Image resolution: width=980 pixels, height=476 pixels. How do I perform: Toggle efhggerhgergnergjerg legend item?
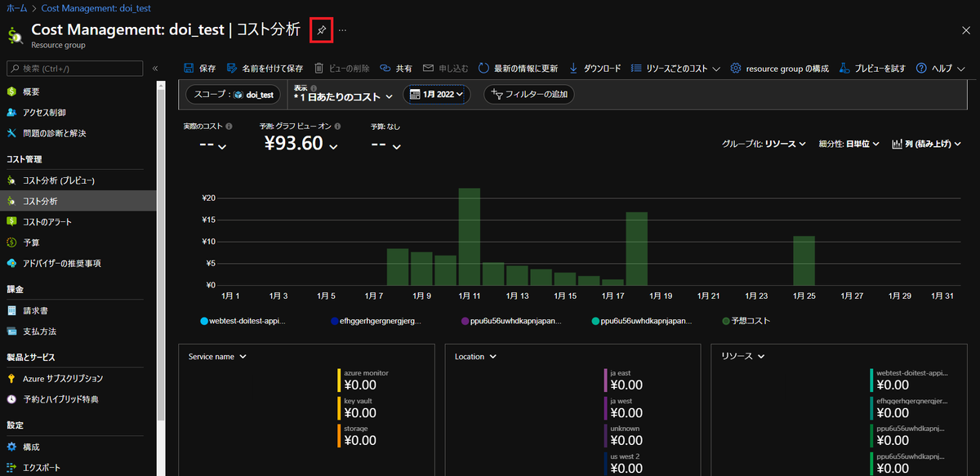tap(376, 321)
